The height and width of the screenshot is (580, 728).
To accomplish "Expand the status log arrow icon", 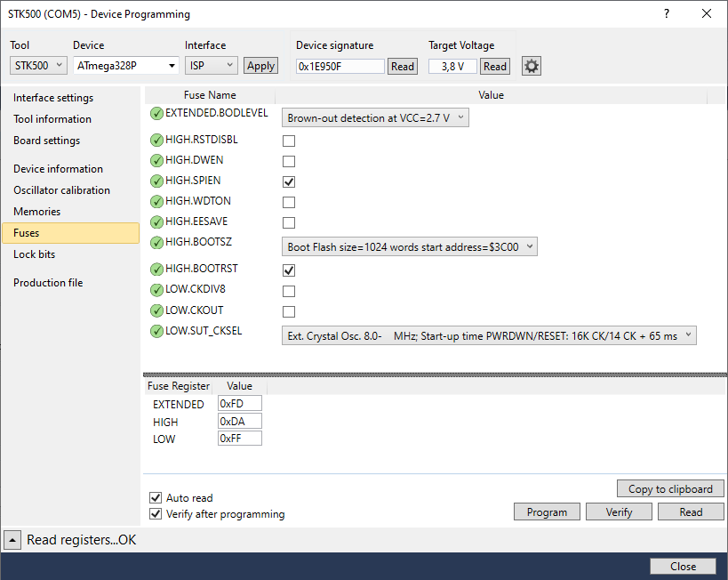I will (x=12, y=540).
